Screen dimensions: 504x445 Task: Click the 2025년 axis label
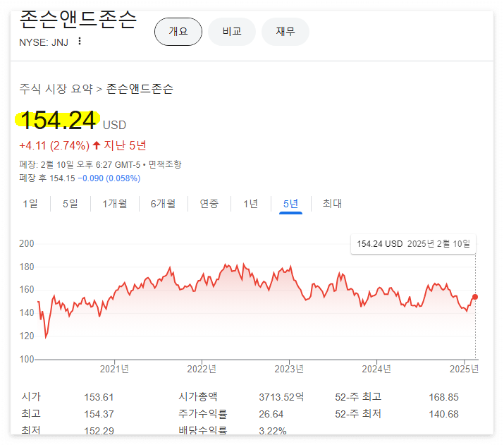(x=464, y=369)
